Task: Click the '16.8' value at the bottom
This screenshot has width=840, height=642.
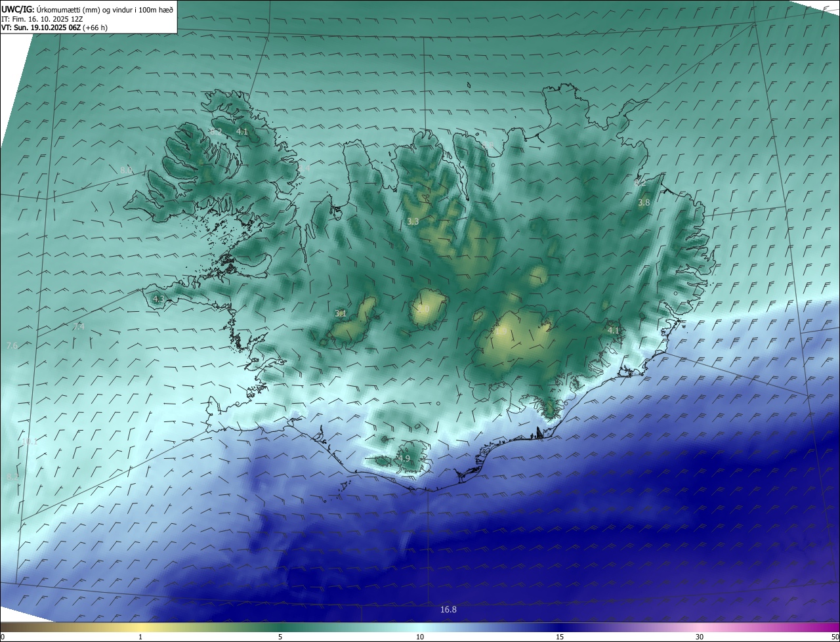Action: 448,610
